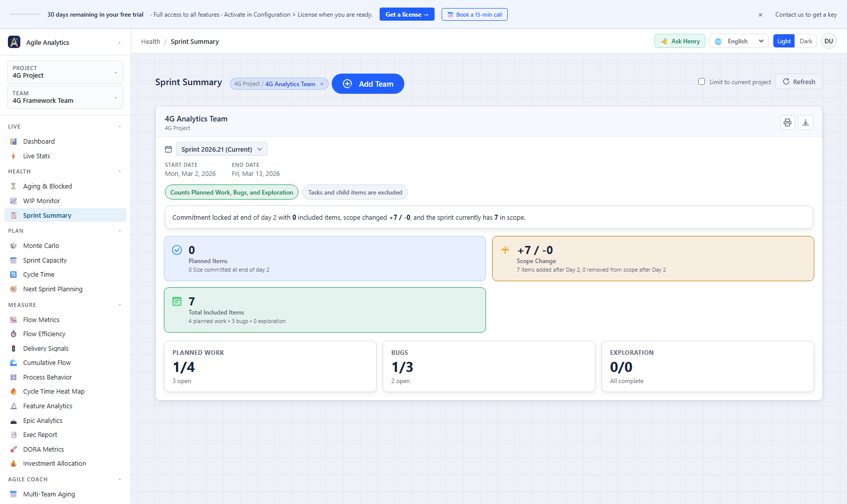Navigate to the Flow Metrics page
Viewport: 847px width, 504px height.
tap(65, 320)
